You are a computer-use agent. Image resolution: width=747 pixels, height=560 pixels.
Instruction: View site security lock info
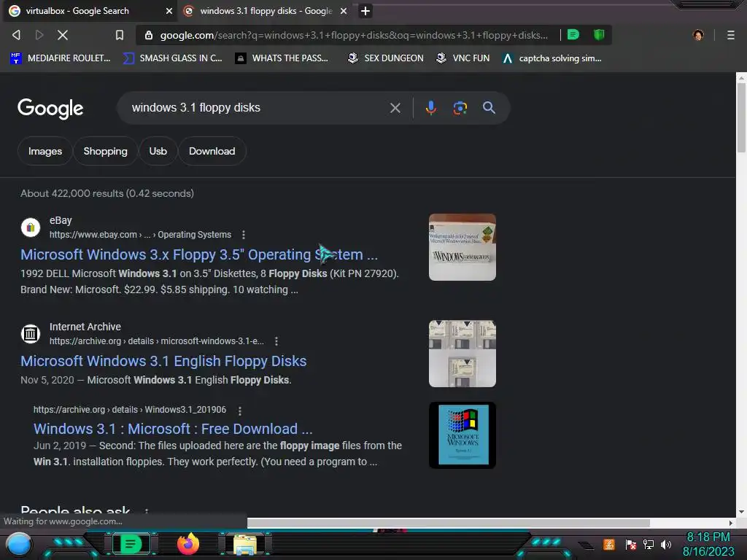point(149,35)
